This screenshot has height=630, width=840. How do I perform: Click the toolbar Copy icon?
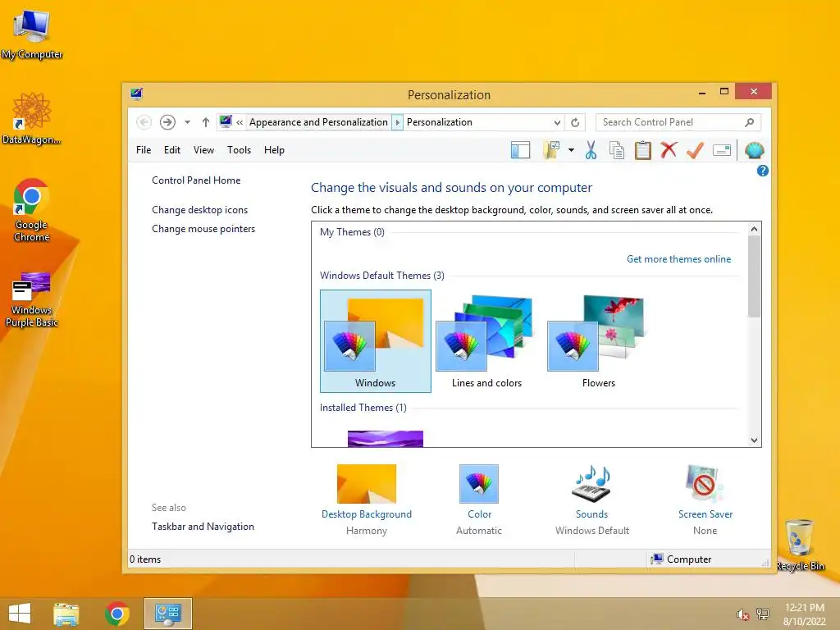pos(617,151)
